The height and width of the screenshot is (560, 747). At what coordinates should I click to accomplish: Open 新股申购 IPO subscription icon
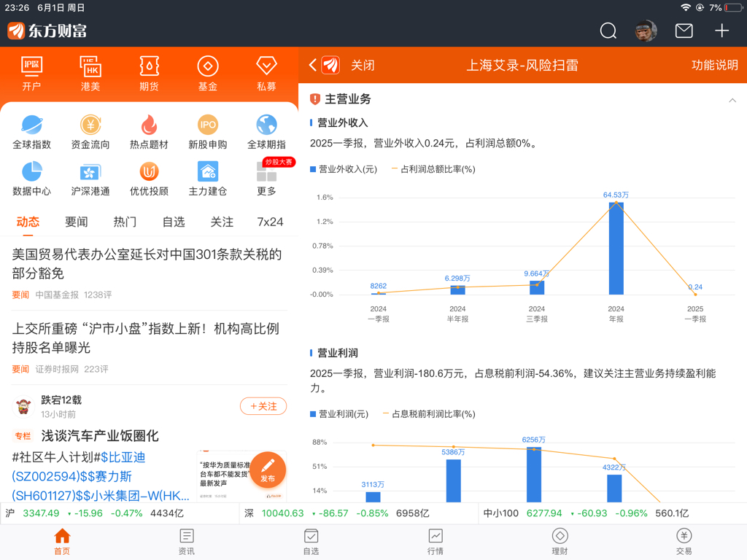pos(208,132)
